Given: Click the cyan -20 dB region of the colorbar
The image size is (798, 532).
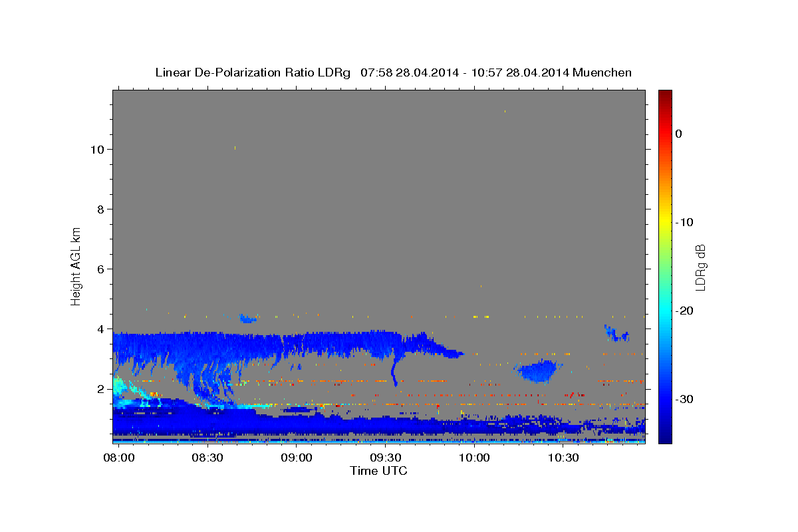Looking at the screenshot, I should pyautogui.click(x=665, y=311).
